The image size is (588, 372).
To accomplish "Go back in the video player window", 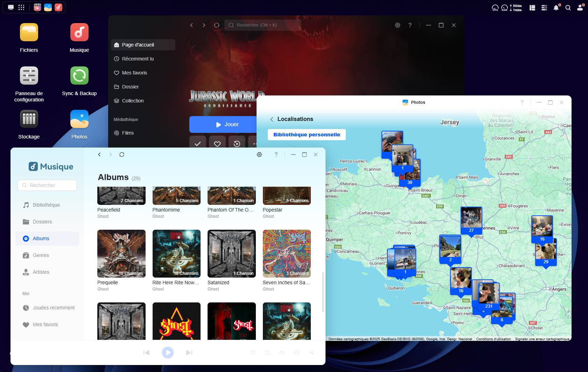I will (191, 25).
